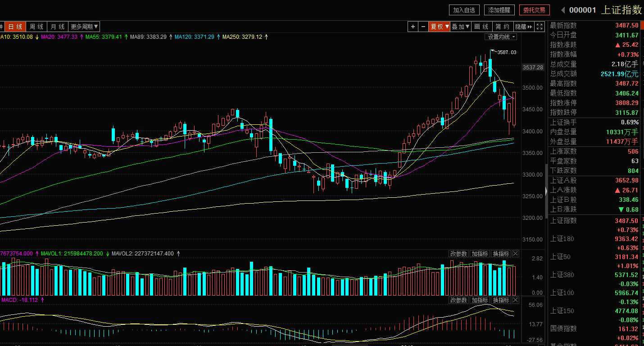
Task: Click the 3587.03 high price marker
Action: (506, 52)
